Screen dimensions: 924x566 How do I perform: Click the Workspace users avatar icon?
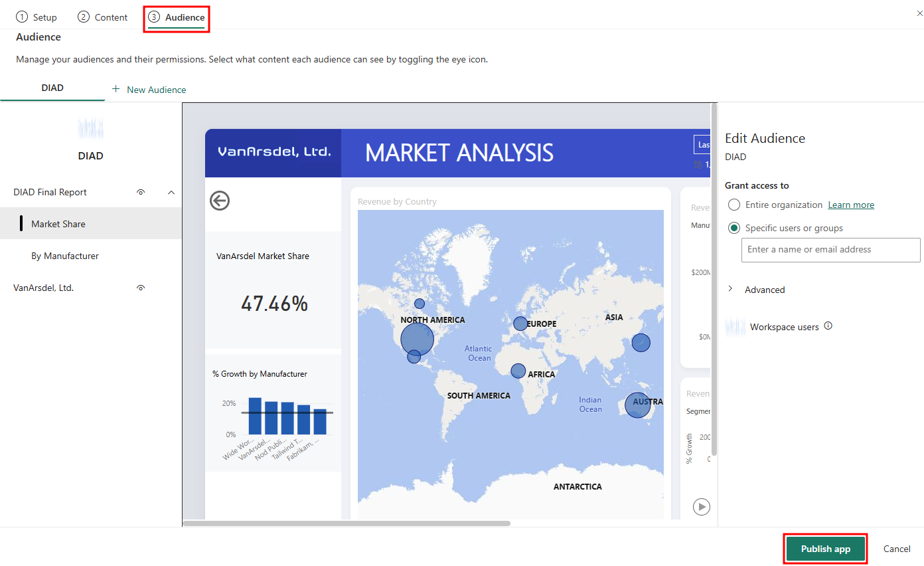click(735, 327)
